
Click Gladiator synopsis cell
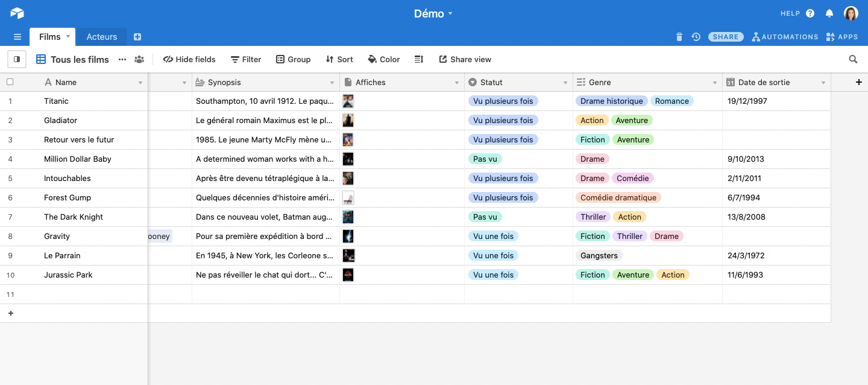click(x=266, y=120)
